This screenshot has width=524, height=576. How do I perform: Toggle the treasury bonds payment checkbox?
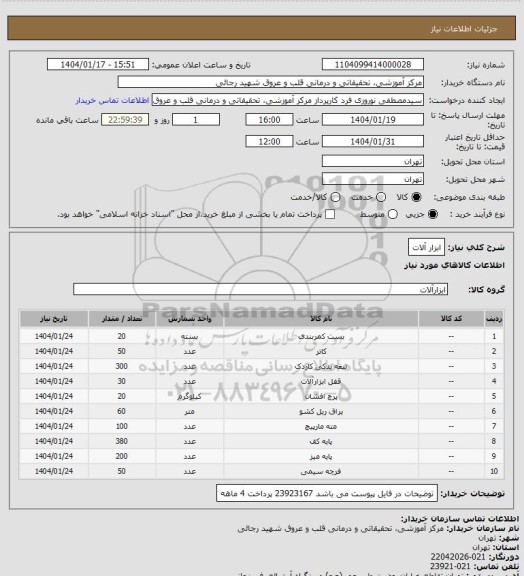tap(330, 214)
